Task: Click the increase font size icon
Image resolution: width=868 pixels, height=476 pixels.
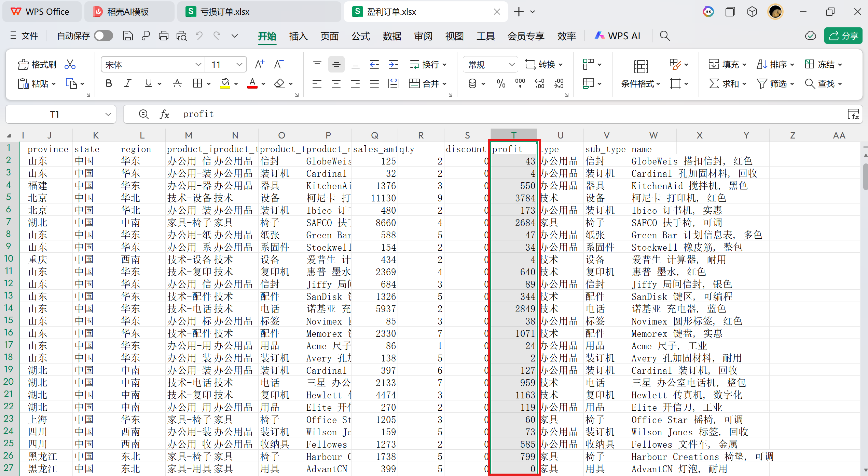Action: [260, 64]
